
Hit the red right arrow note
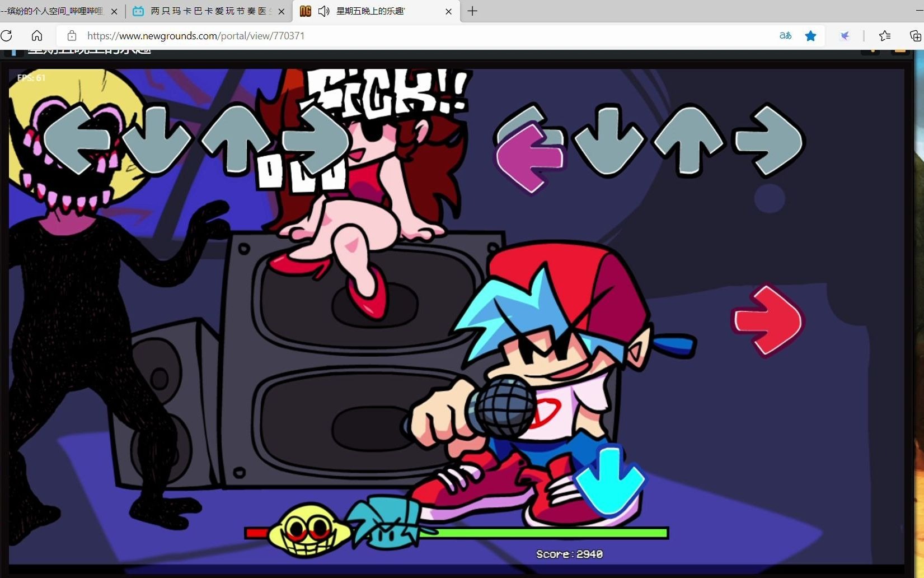click(x=768, y=320)
